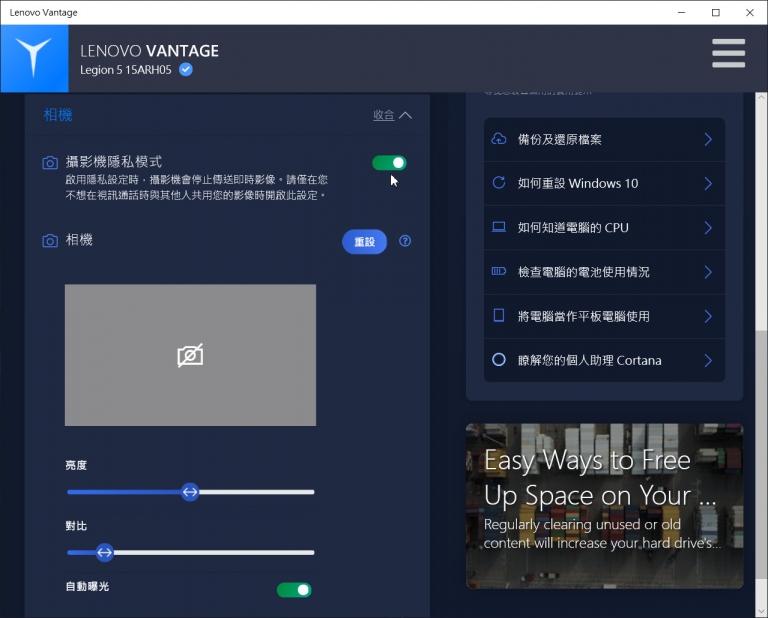Viewport: 768px width, 618px height.
Task: Open chevron for 檢查電腦的電池使用情況
Action: (x=708, y=272)
